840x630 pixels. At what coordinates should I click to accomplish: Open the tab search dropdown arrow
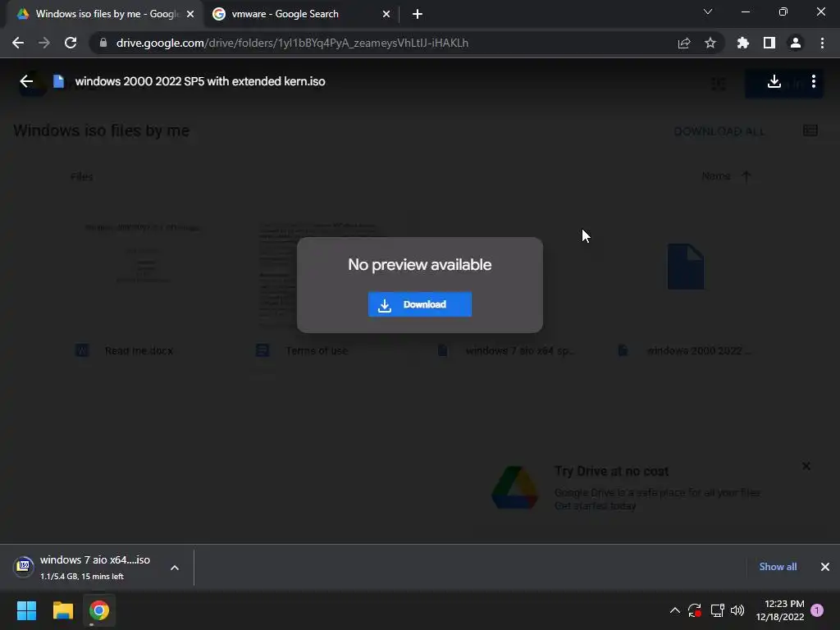(x=708, y=11)
